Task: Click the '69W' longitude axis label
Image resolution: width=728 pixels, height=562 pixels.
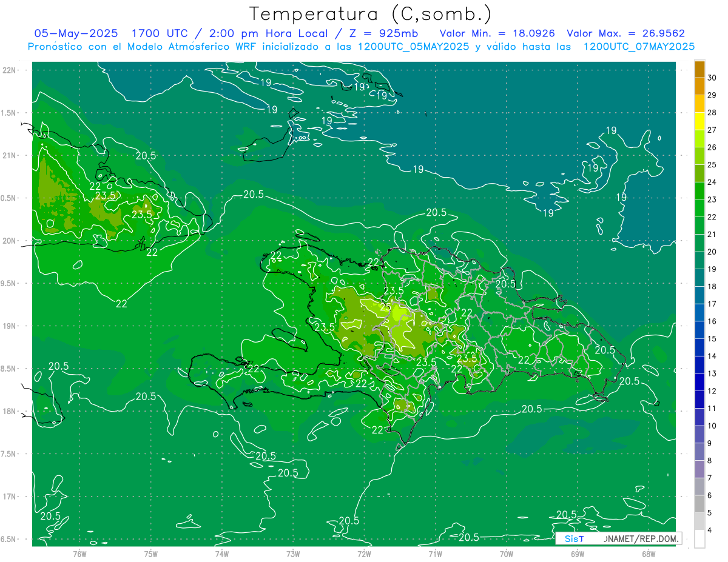Action: click(578, 554)
